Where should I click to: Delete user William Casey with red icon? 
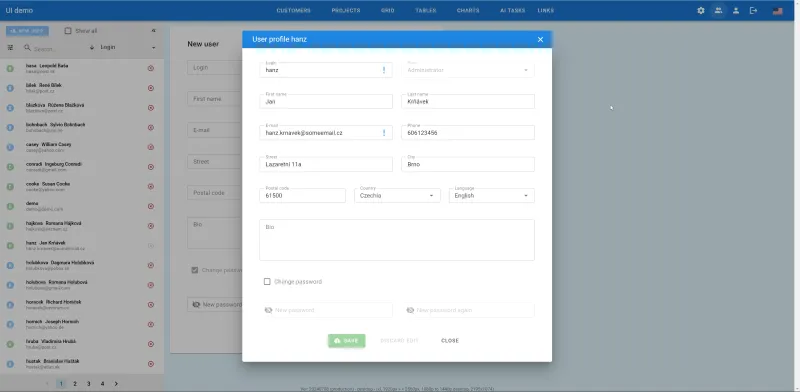[151, 147]
